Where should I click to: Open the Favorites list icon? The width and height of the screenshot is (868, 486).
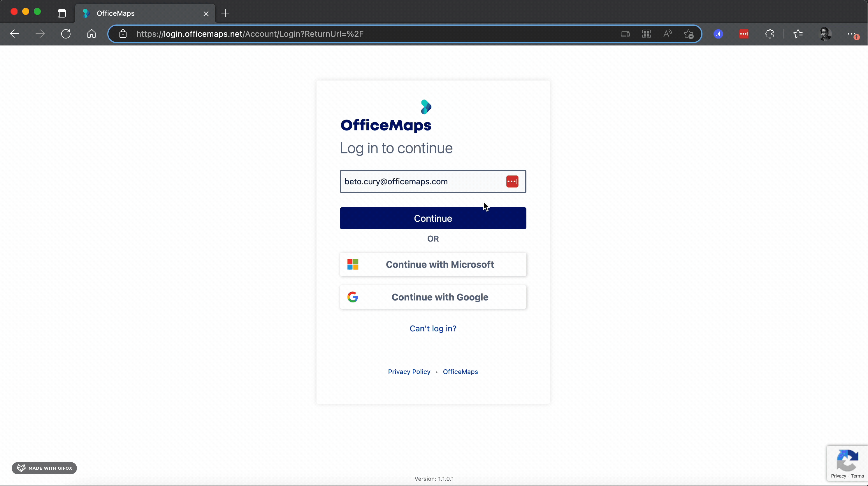pyautogui.click(x=798, y=34)
